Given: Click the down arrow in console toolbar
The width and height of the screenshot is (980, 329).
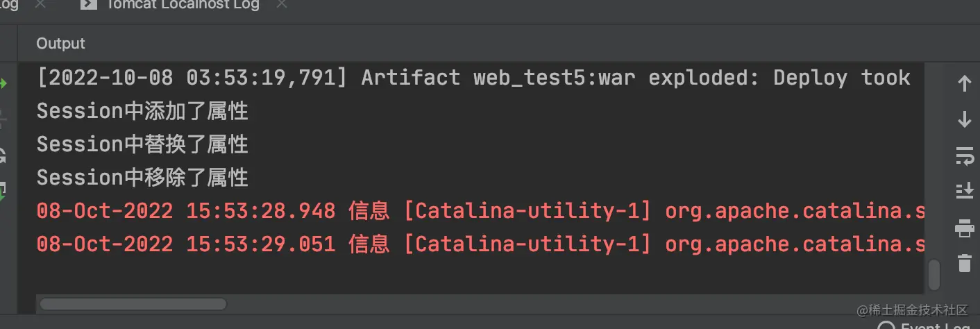Looking at the screenshot, I should pos(964,120).
